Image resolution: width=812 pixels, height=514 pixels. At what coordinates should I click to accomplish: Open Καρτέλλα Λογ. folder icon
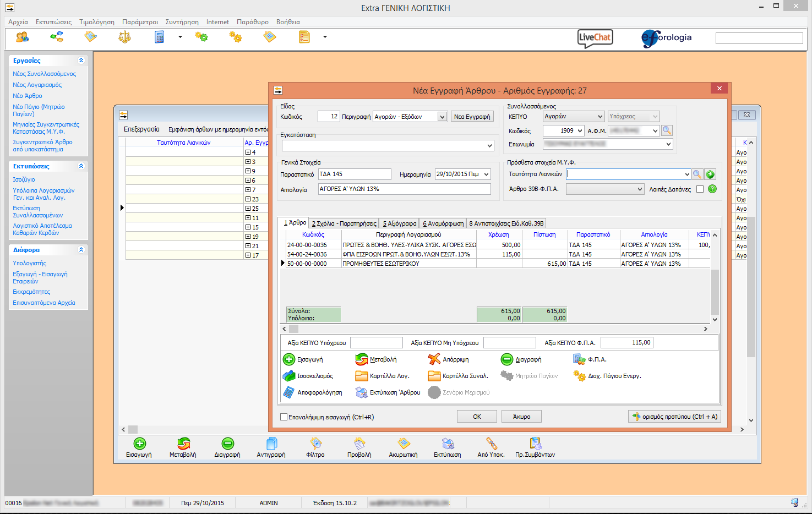tap(362, 376)
